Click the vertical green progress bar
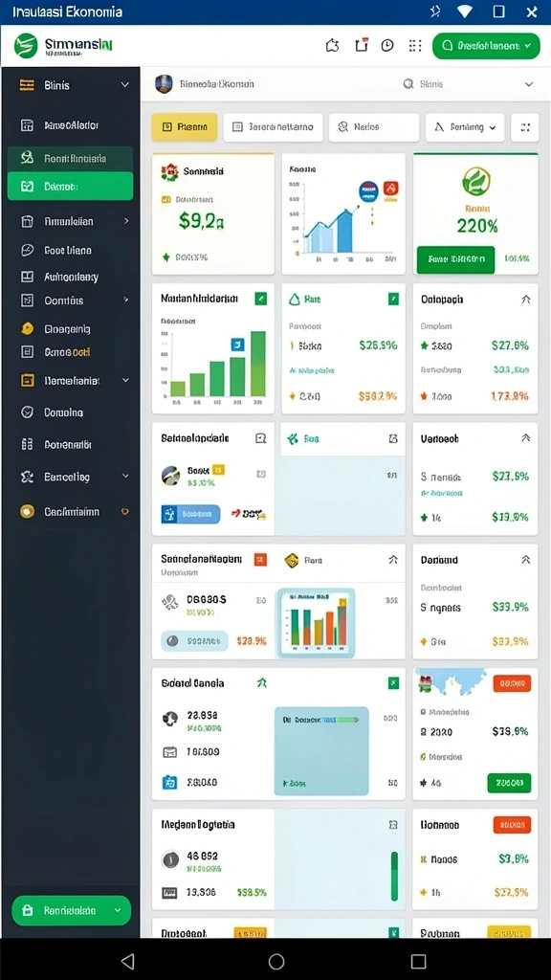The width and height of the screenshot is (551, 980). click(x=394, y=877)
